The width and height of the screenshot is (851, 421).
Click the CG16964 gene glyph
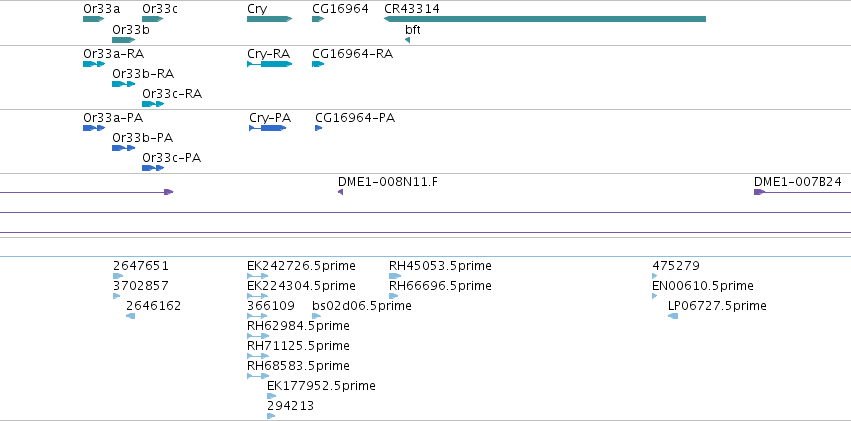tap(318, 19)
